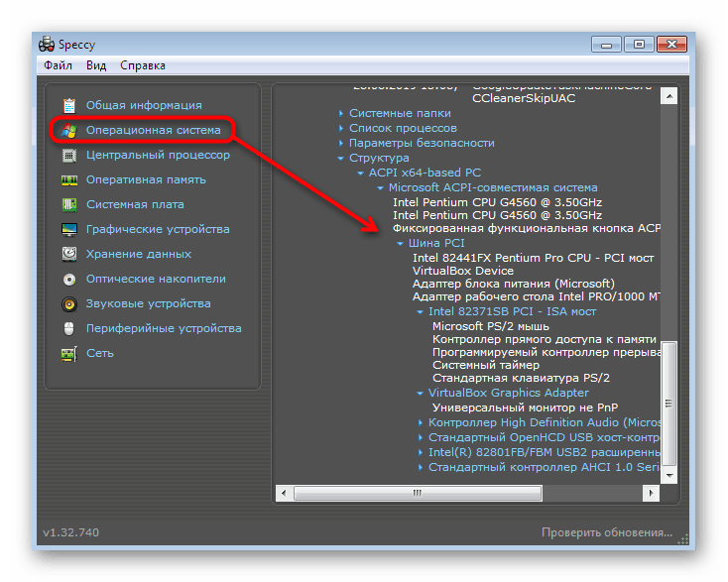Select the CCleanerSkipUAC entry
This screenshot has height=582, width=728.
click(524, 98)
